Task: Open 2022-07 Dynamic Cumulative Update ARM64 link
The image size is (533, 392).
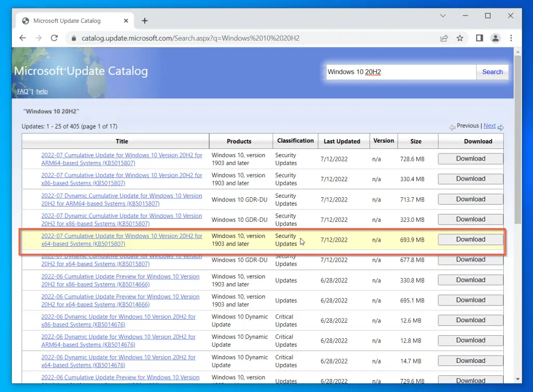Action: 122,199
